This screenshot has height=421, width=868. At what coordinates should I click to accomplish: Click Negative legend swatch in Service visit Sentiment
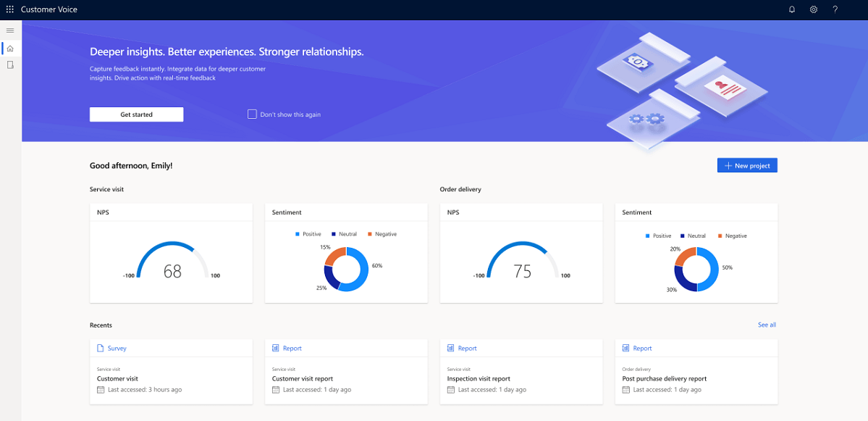(370, 234)
